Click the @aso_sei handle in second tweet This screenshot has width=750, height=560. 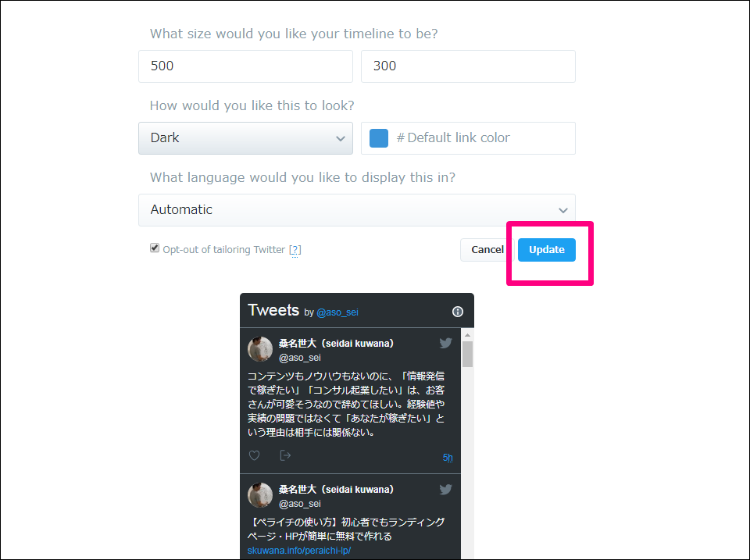coord(299,504)
